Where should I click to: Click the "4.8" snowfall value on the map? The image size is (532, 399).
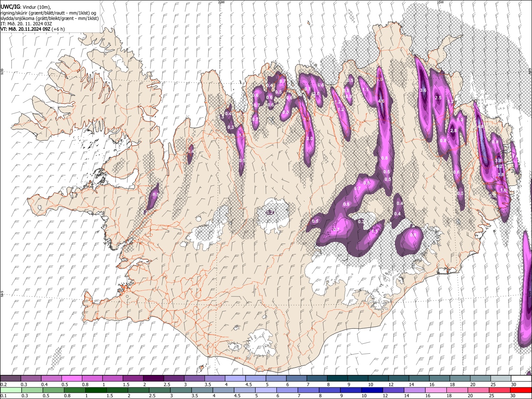(x=480, y=126)
